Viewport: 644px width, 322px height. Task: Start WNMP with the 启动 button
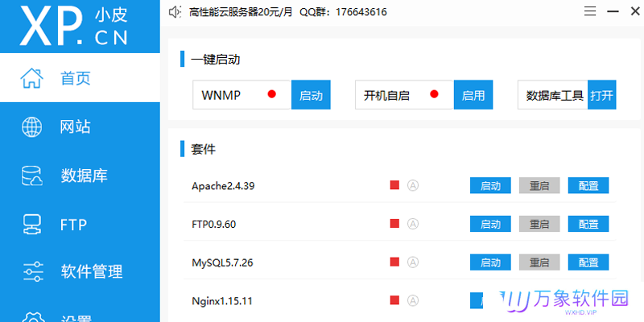(311, 95)
